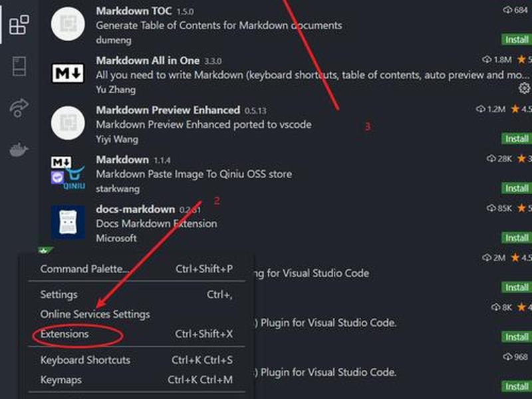Open the Markdown 1.1.4 extension title
The height and width of the screenshot is (399, 532).
tap(122, 160)
